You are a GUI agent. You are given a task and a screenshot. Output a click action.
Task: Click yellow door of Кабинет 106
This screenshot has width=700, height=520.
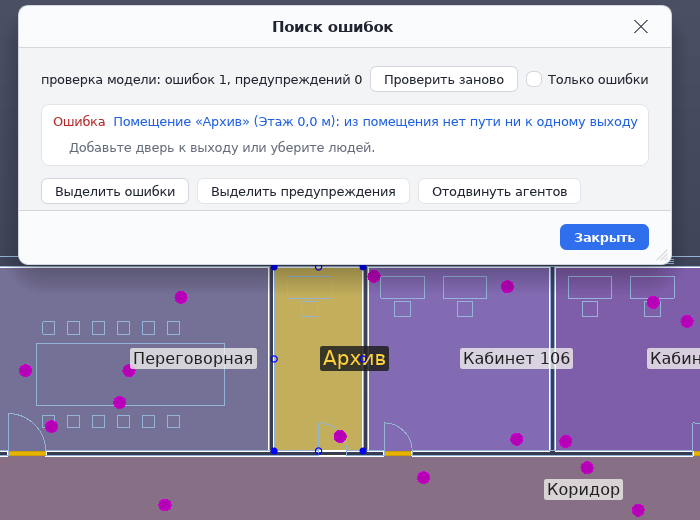398,453
